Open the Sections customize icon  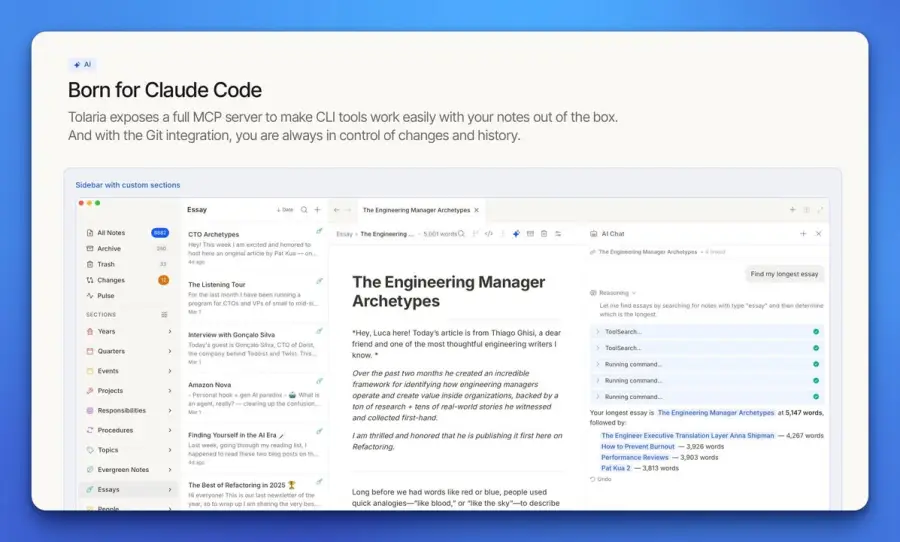pyautogui.click(x=164, y=315)
